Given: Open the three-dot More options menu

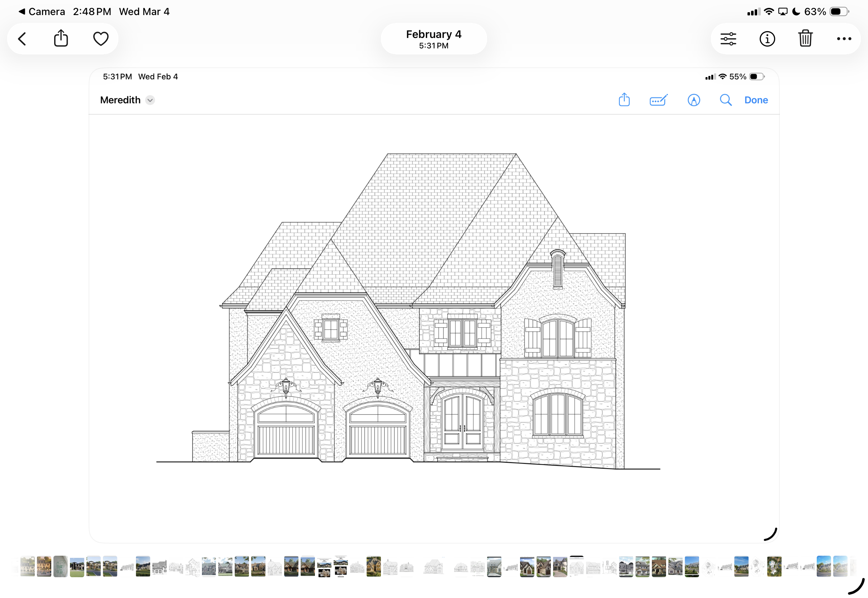Looking at the screenshot, I should pyautogui.click(x=844, y=39).
